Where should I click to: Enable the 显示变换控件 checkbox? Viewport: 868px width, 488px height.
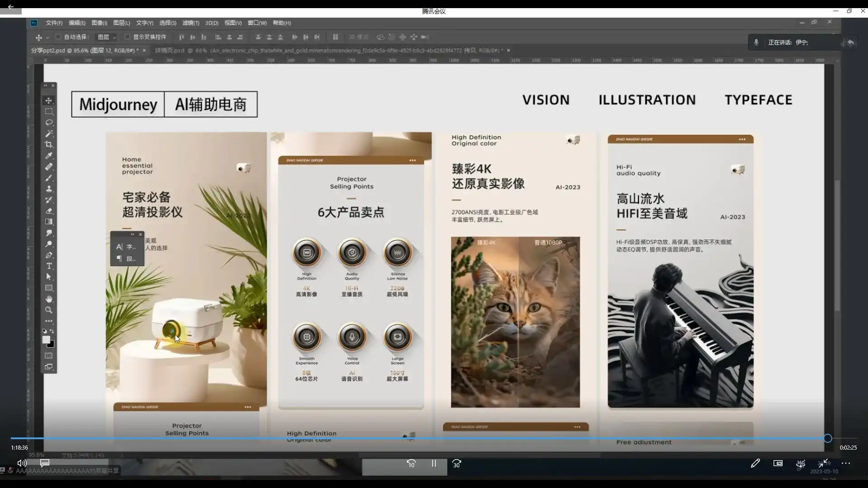click(x=127, y=37)
